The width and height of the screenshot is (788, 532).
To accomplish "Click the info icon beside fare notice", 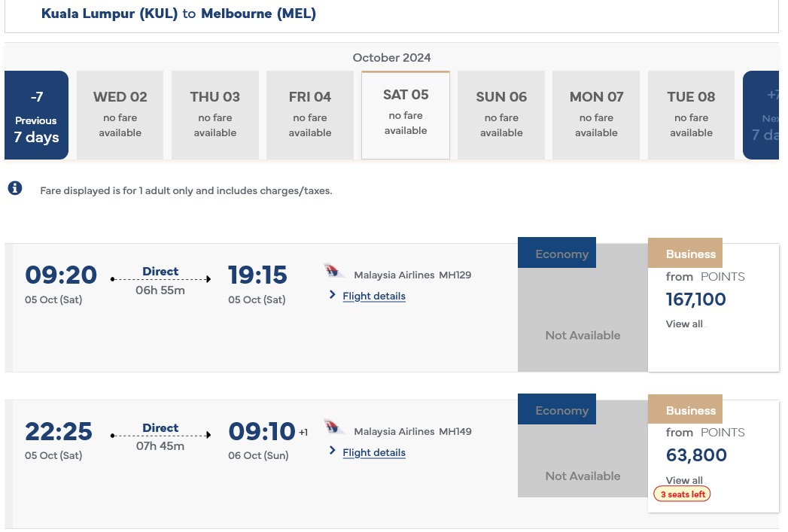I will 15,188.
